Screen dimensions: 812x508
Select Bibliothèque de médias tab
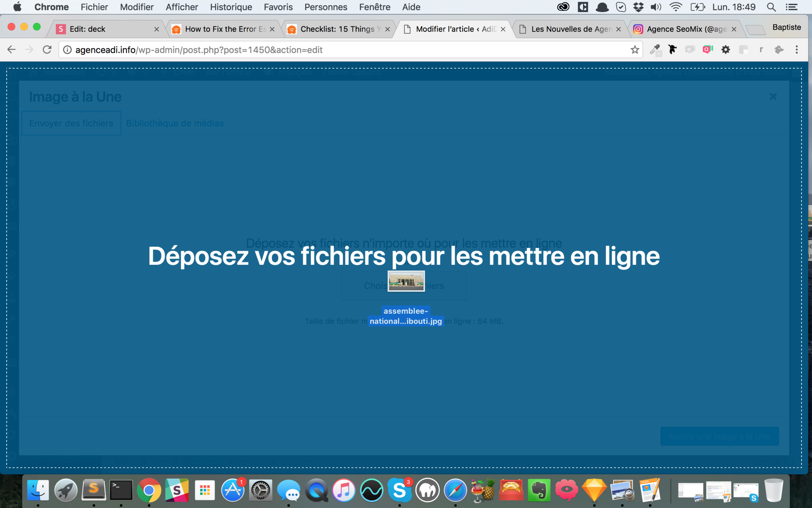pyautogui.click(x=175, y=123)
